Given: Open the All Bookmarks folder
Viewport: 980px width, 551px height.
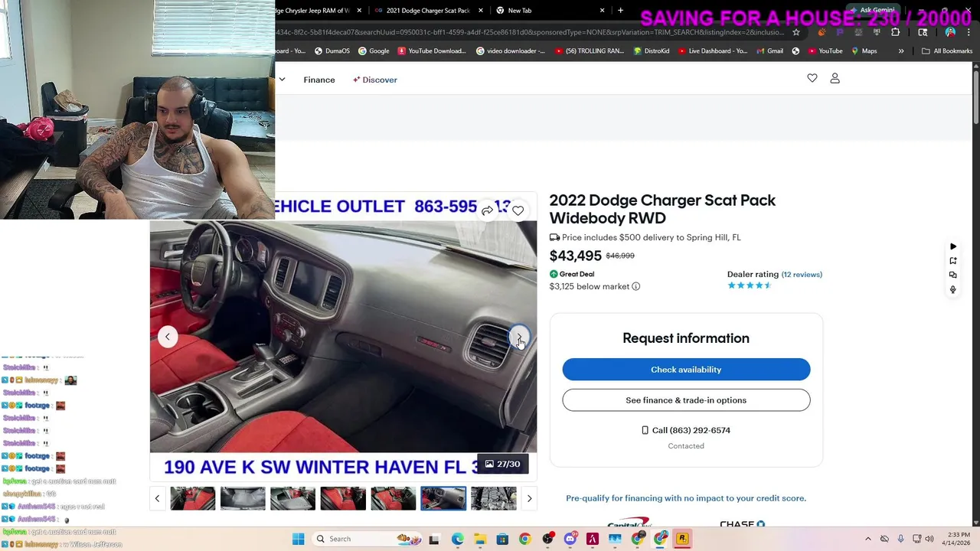Looking at the screenshot, I should coord(947,51).
